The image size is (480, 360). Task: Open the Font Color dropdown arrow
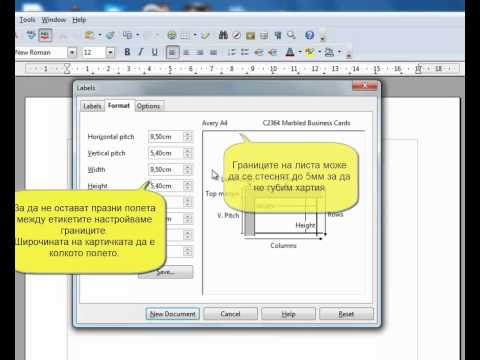pyautogui.click(x=300, y=52)
